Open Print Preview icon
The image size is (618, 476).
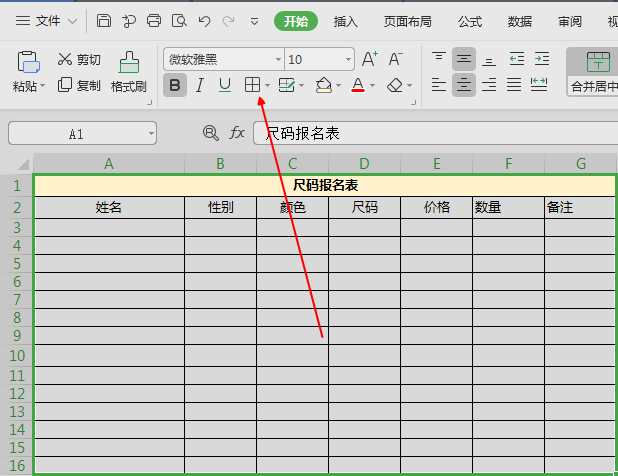tap(179, 20)
